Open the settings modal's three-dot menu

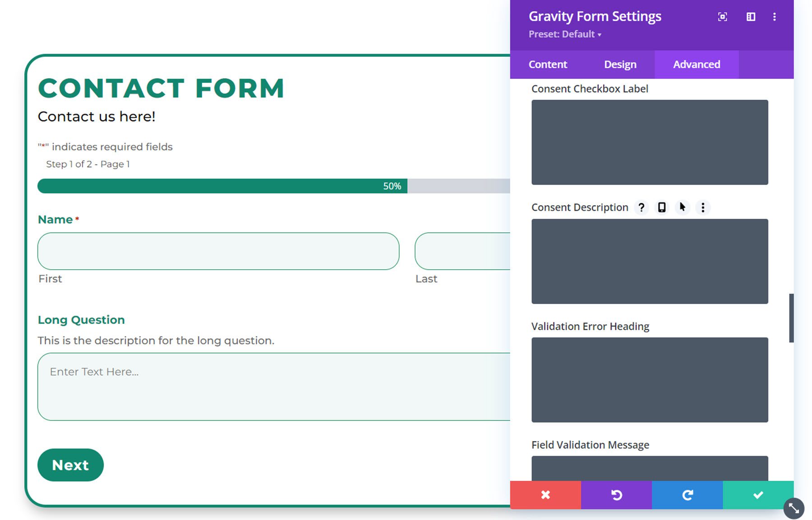(x=775, y=17)
